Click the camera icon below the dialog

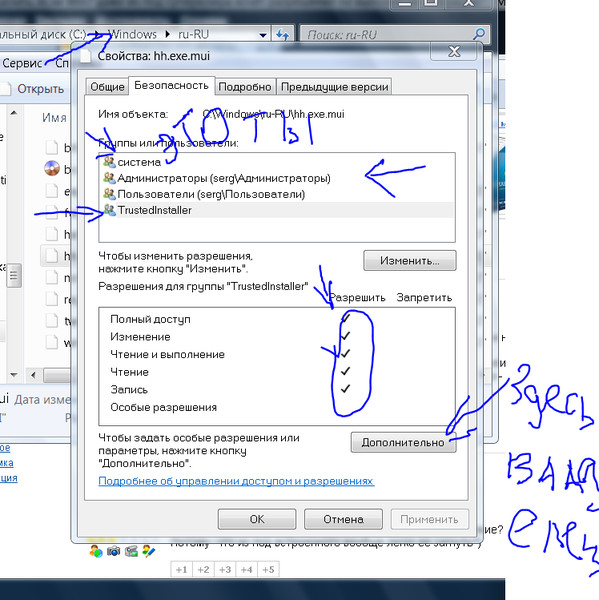tap(113, 551)
